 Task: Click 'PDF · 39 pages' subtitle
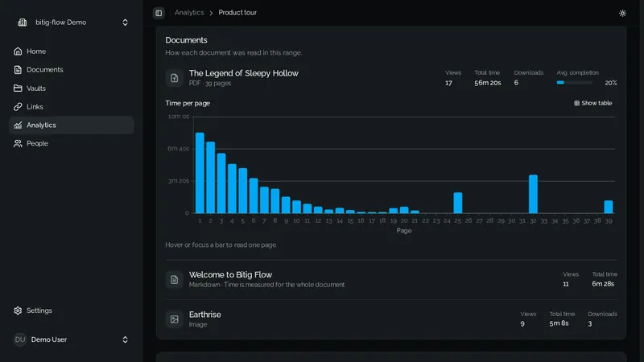pyautogui.click(x=210, y=84)
